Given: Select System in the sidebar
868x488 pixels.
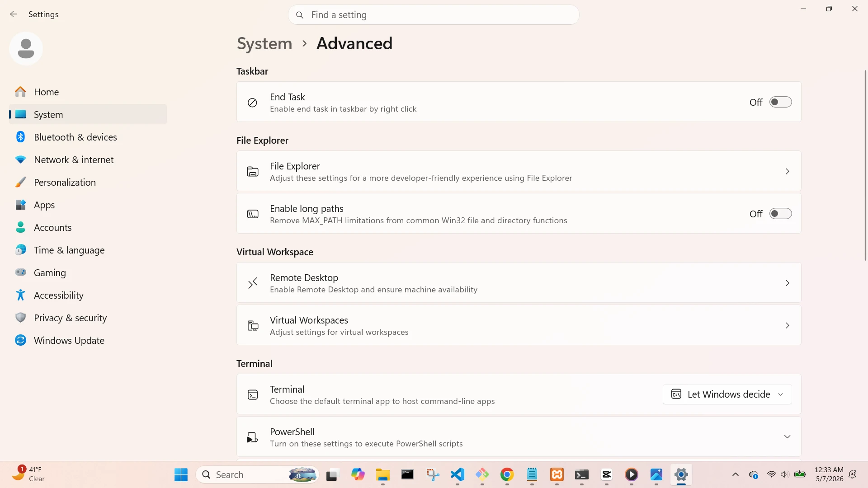Looking at the screenshot, I should tap(88, 114).
